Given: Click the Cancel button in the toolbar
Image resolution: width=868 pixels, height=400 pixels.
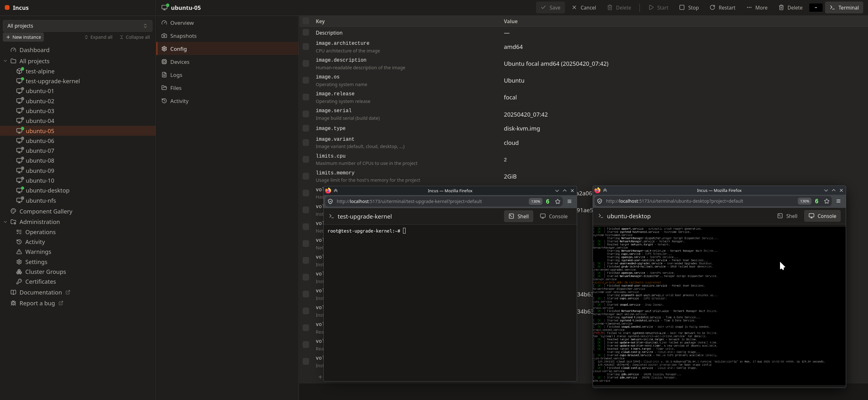Looking at the screenshot, I should pos(584,7).
